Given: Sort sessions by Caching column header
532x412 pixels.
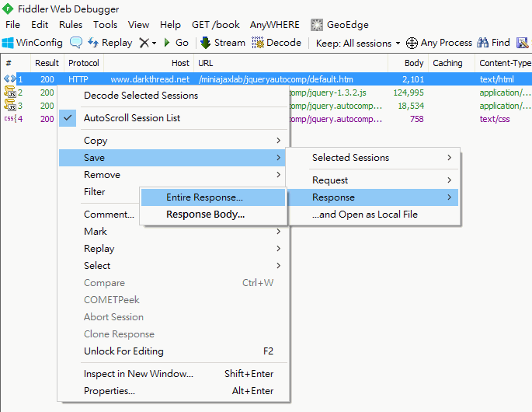Looking at the screenshot, I should tap(451, 63).
